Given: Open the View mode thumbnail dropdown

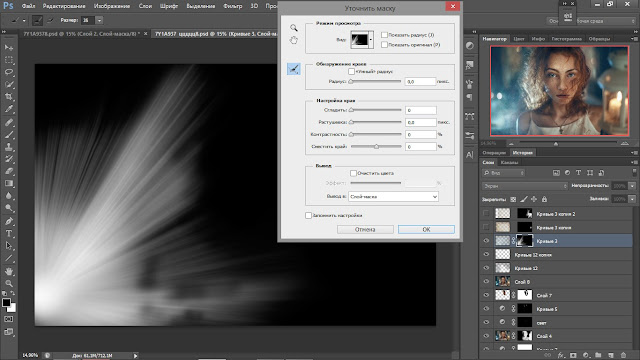Looking at the screenshot, I should tap(362, 40).
